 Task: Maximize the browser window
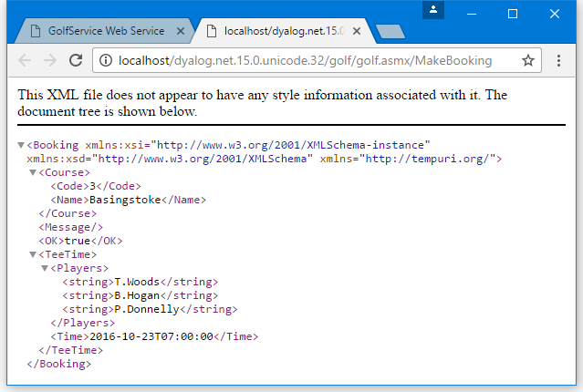(512, 13)
